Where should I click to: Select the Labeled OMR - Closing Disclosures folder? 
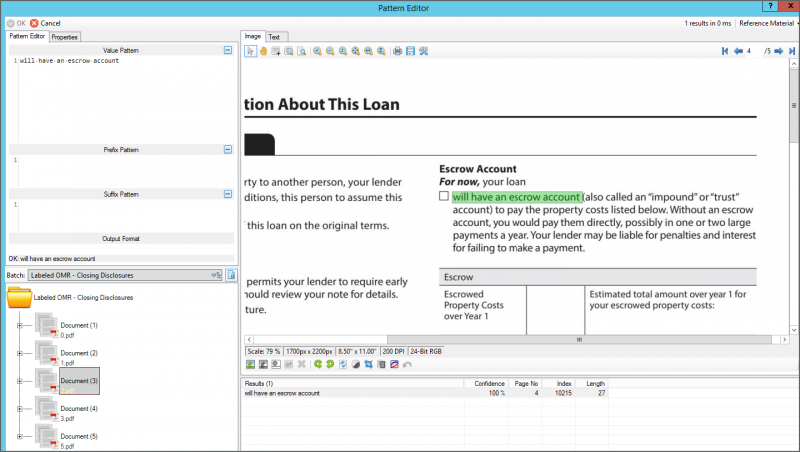[83, 297]
